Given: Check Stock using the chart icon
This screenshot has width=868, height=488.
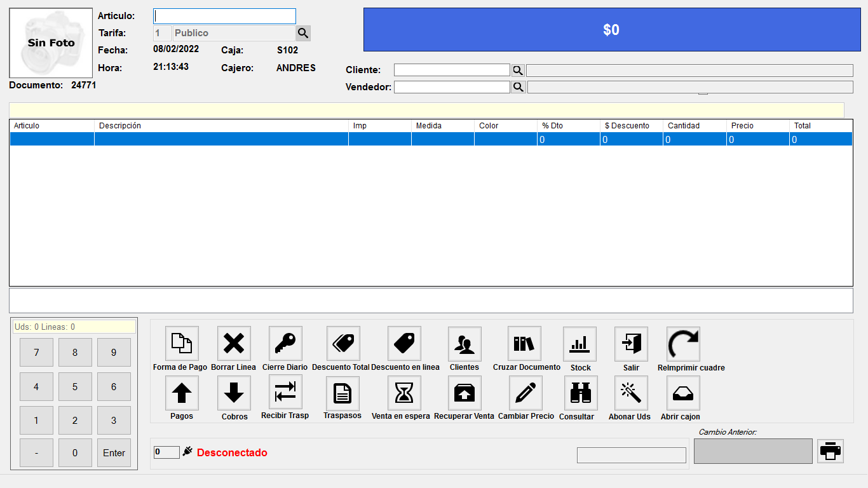Looking at the screenshot, I should [x=580, y=344].
